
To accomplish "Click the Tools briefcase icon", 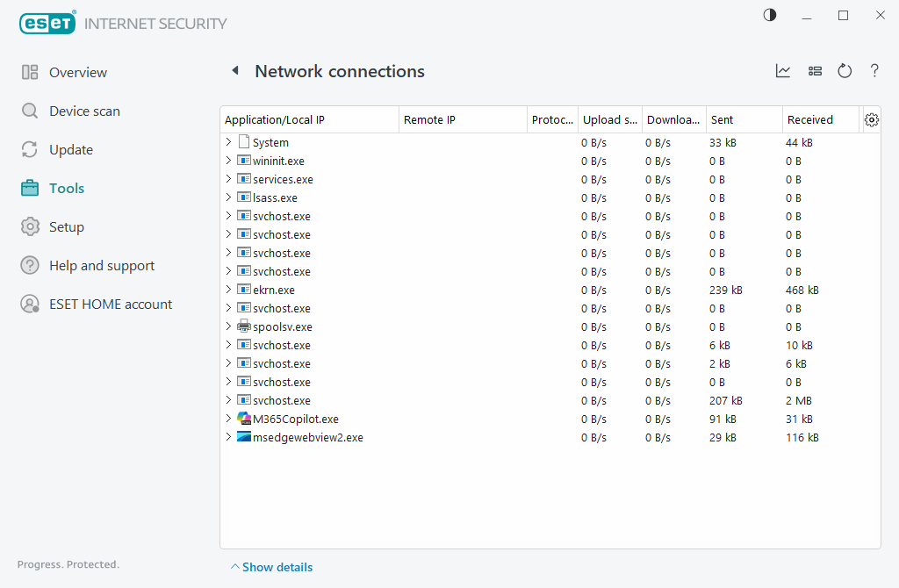I will tap(30, 188).
